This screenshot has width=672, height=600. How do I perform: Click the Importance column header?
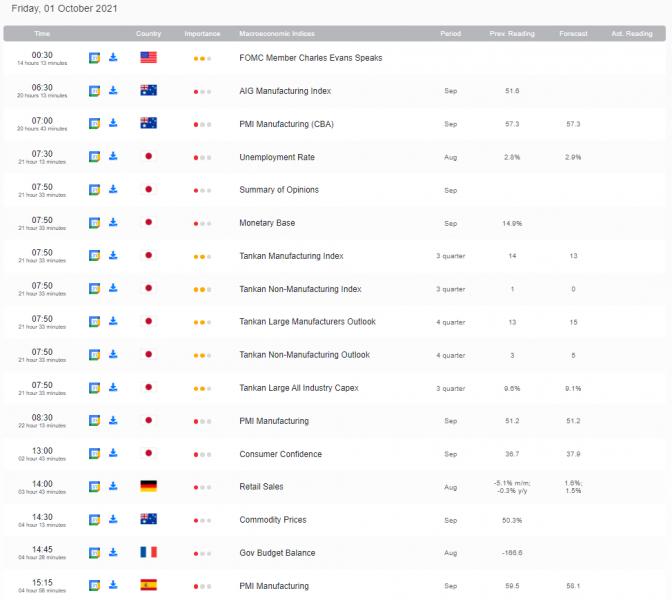point(202,33)
